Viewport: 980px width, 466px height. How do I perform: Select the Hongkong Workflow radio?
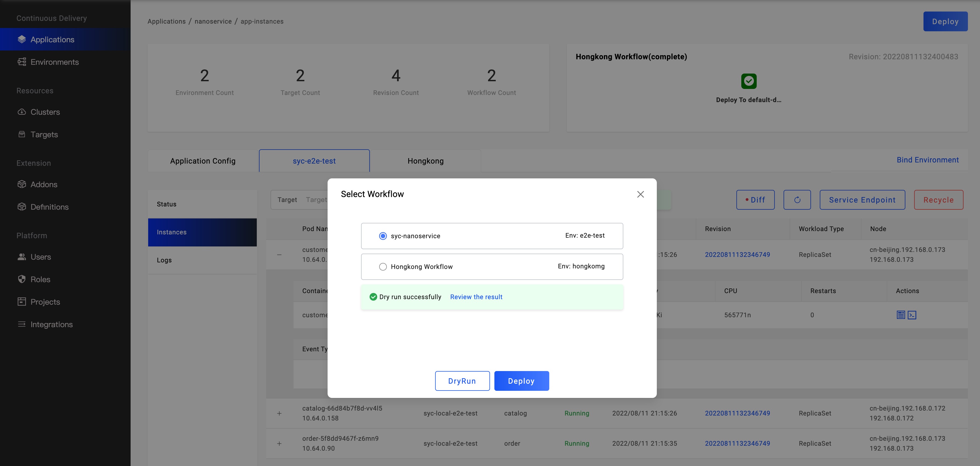pyautogui.click(x=383, y=267)
